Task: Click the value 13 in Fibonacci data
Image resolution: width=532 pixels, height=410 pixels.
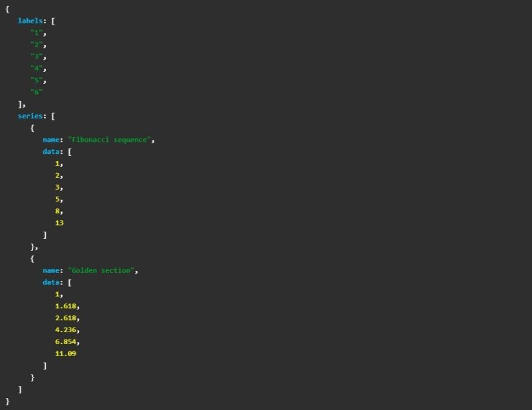Action: coord(58,223)
